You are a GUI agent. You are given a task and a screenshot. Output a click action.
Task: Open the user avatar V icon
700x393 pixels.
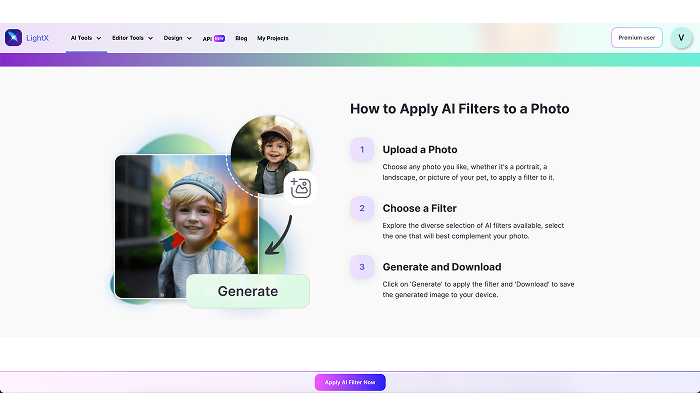681,38
